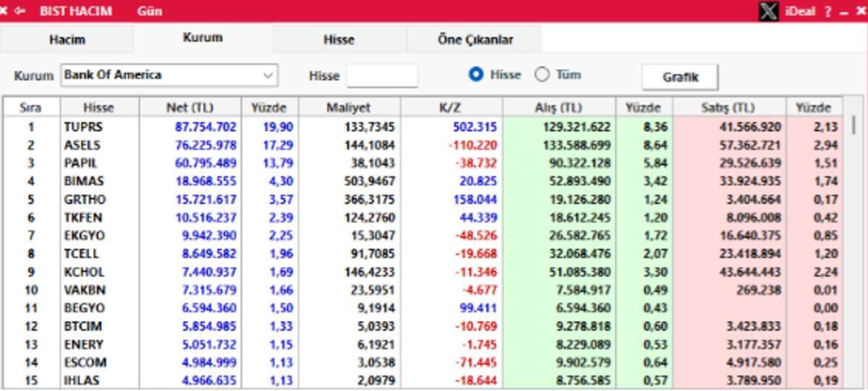
Task: Select the IHLAS stock name
Action: [x=81, y=381]
